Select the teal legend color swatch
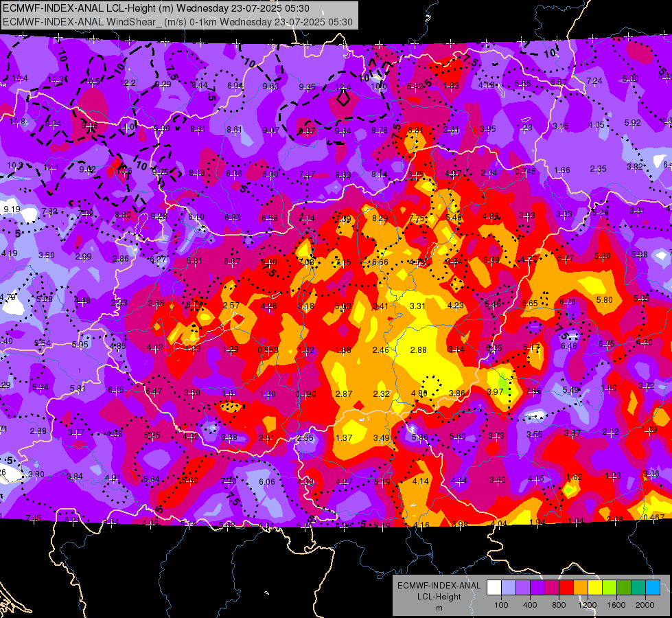Screen dimensions: 672x618 click(x=638, y=588)
